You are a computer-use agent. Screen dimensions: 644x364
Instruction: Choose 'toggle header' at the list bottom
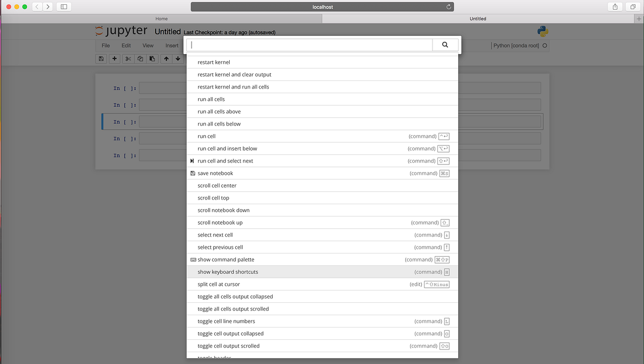[214, 358]
